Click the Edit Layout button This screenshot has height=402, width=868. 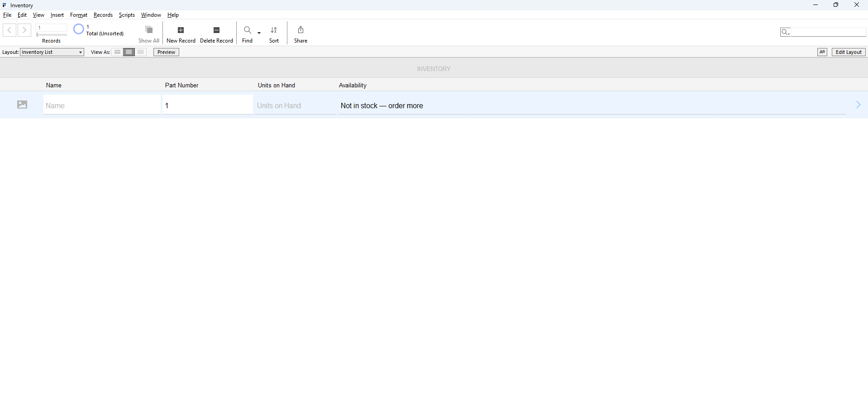[x=849, y=52]
